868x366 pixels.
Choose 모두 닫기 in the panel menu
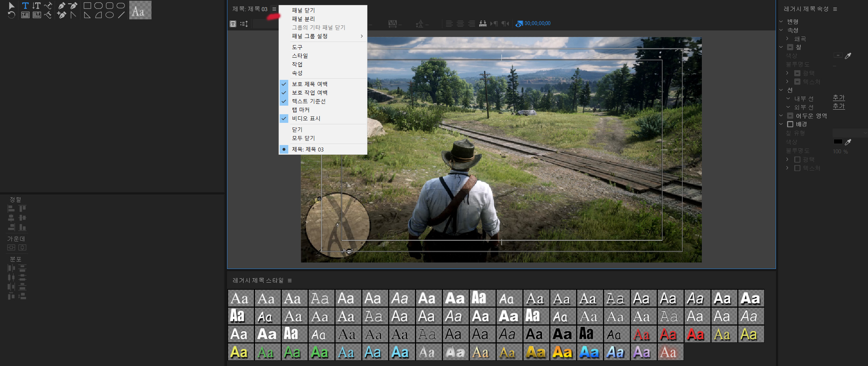pyautogui.click(x=323, y=138)
